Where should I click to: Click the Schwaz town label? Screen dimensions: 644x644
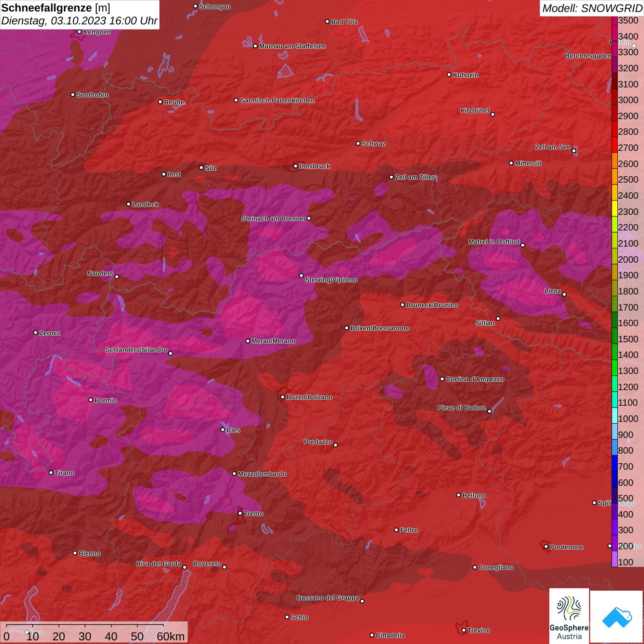(x=374, y=144)
